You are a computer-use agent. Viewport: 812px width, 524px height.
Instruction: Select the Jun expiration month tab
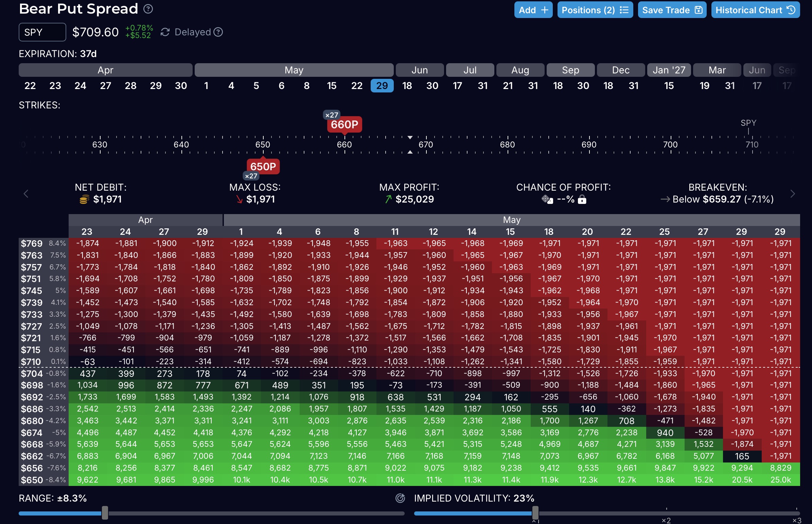pos(420,70)
